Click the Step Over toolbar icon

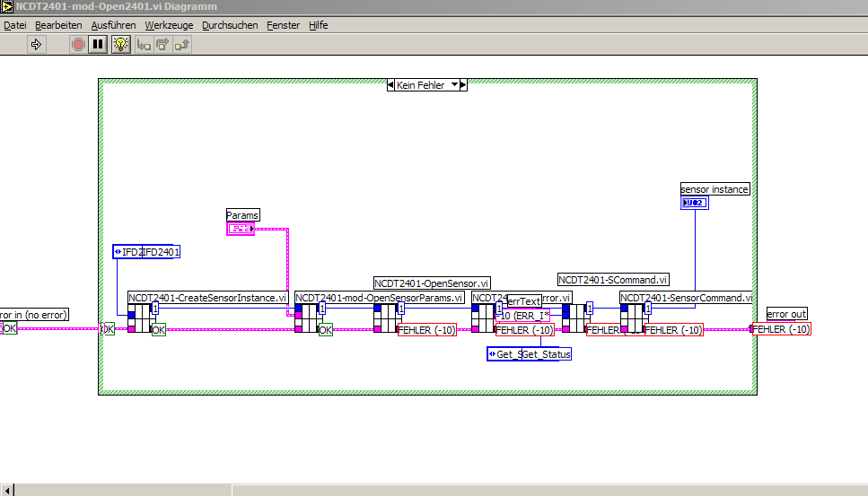[x=162, y=45]
